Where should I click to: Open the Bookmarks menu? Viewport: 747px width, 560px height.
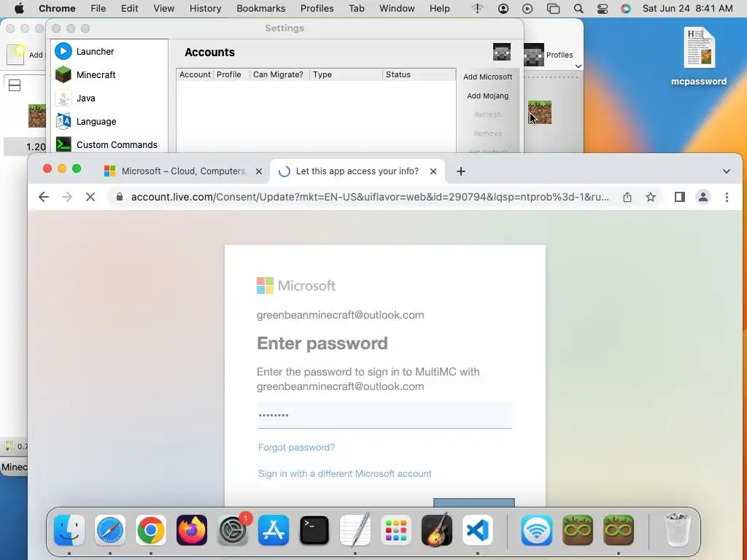260,9
